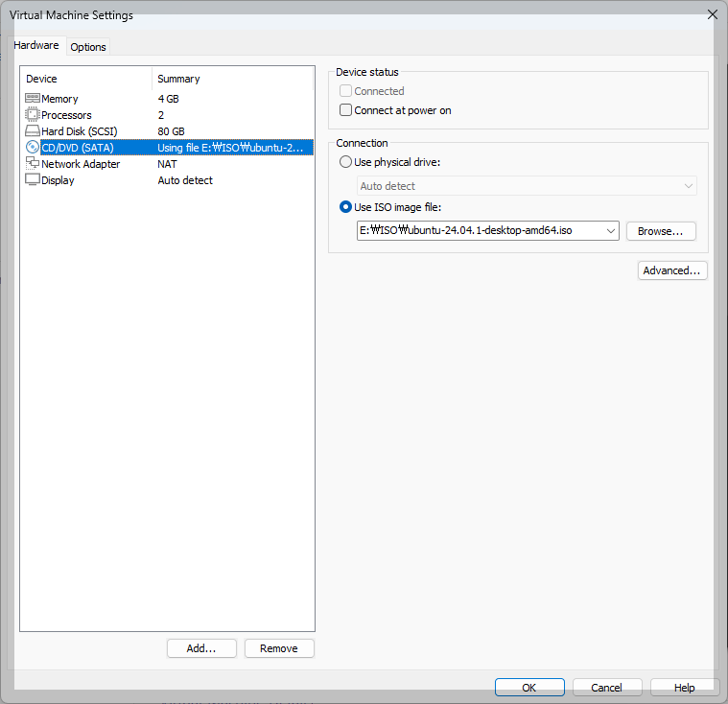Select Use ISO image file option
The image size is (728, 704).
[345, 206]
